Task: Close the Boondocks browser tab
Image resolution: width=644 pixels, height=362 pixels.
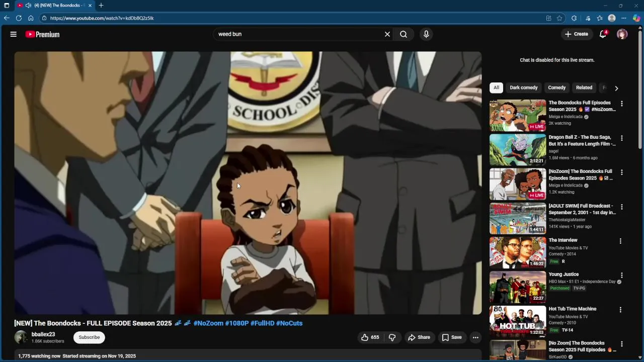Action: [90, 6]
